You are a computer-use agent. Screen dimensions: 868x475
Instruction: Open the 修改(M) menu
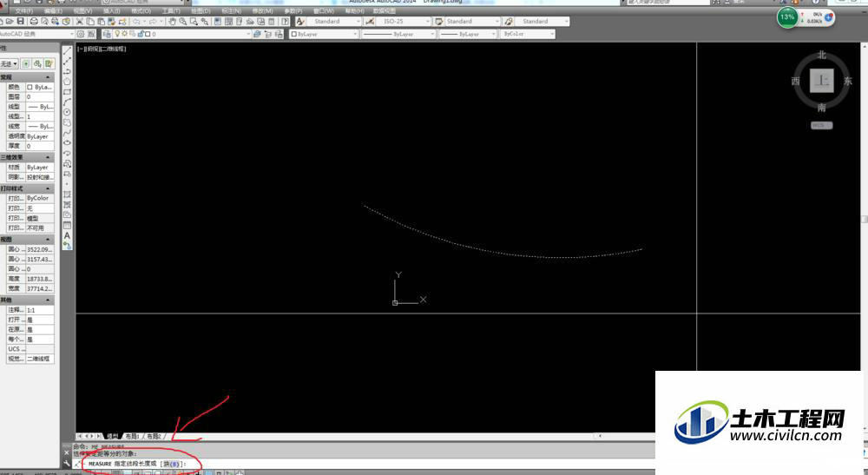(262, 10)
